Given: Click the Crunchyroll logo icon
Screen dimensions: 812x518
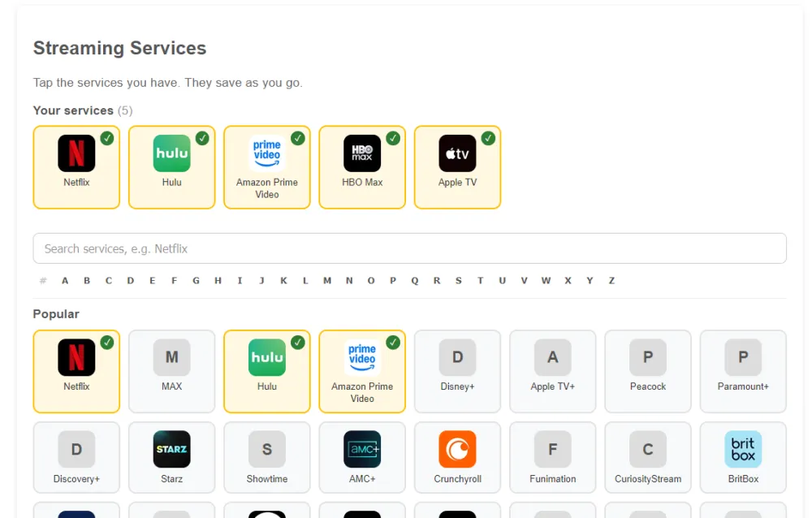Looking at the screenshot, I should (458, 449).
